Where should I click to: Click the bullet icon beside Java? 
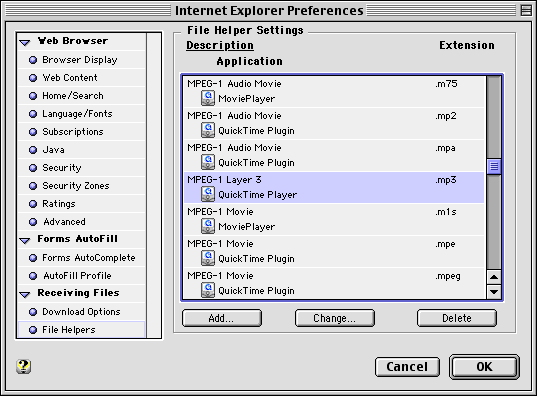[33, 150]
